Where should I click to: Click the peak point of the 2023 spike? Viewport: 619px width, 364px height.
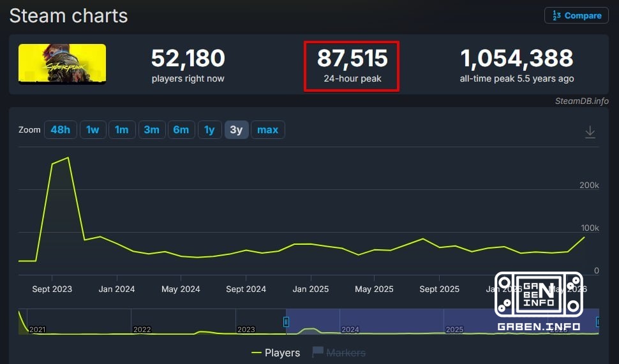(x=68, y=157)
